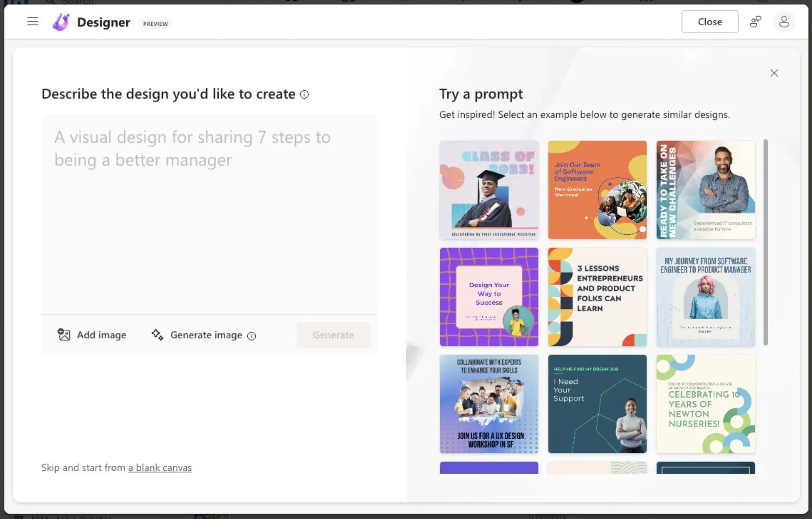Click the Try a prompt heading
Screen dimensions: 812x519
[481, 94]
